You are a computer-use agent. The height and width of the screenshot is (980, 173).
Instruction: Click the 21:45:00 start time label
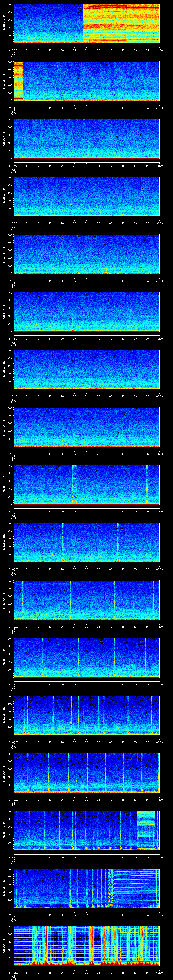click(x=13, y=742)
